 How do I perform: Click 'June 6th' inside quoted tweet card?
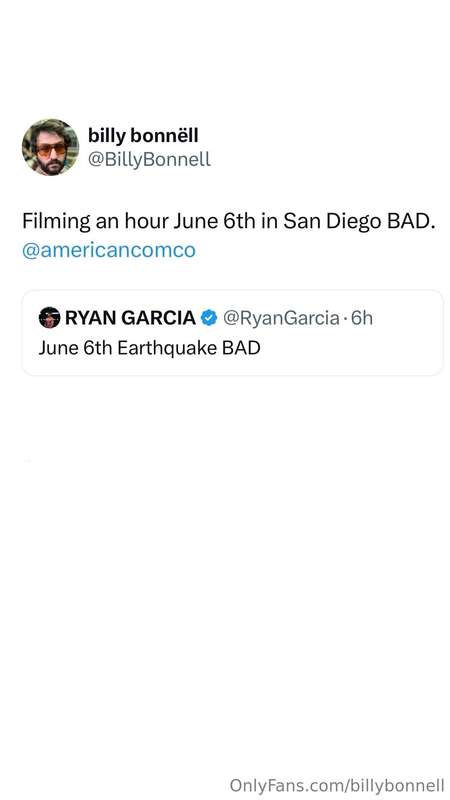(76, 348)
